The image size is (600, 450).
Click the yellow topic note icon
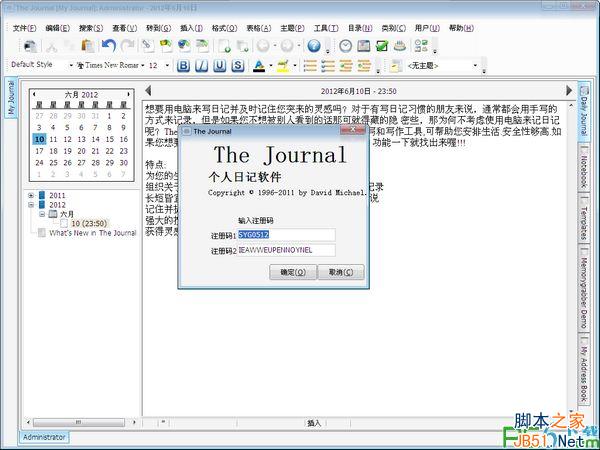[x=395, y=66]
